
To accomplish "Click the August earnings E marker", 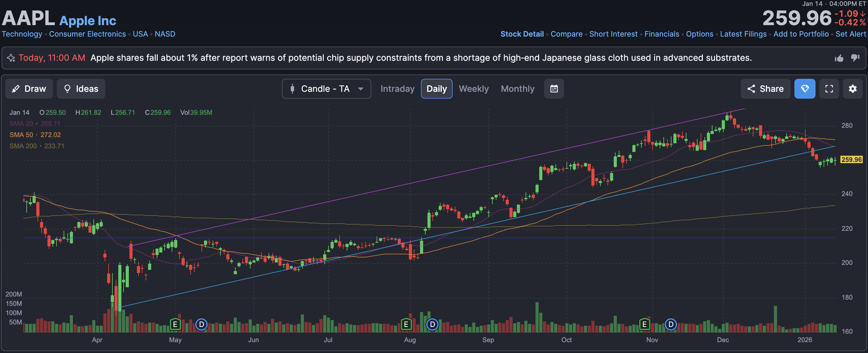I will pyautogui.click(x=406, y=324).
